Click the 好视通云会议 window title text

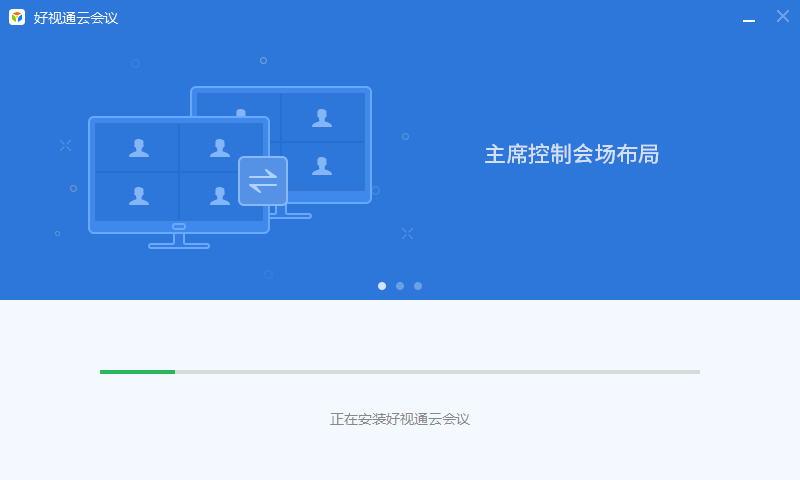click(x=76, y=18)
